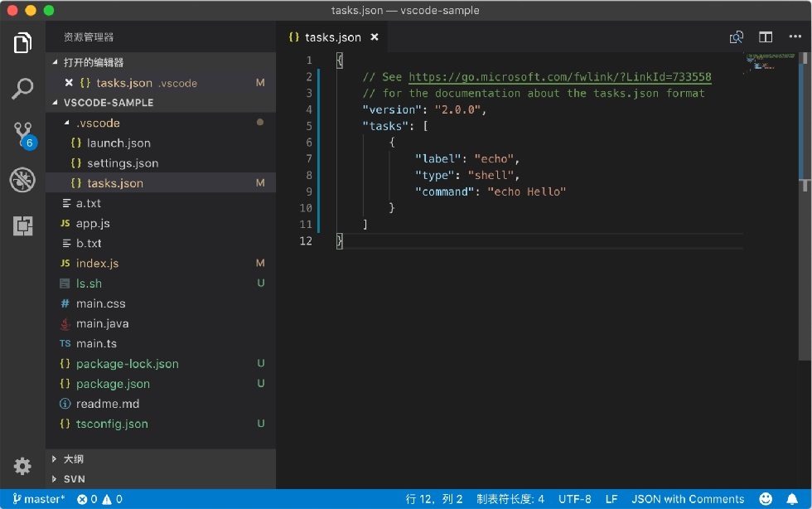The image size is (812, 509).
Task: Click the master* git branch indicator
Action: click(39, 498)
